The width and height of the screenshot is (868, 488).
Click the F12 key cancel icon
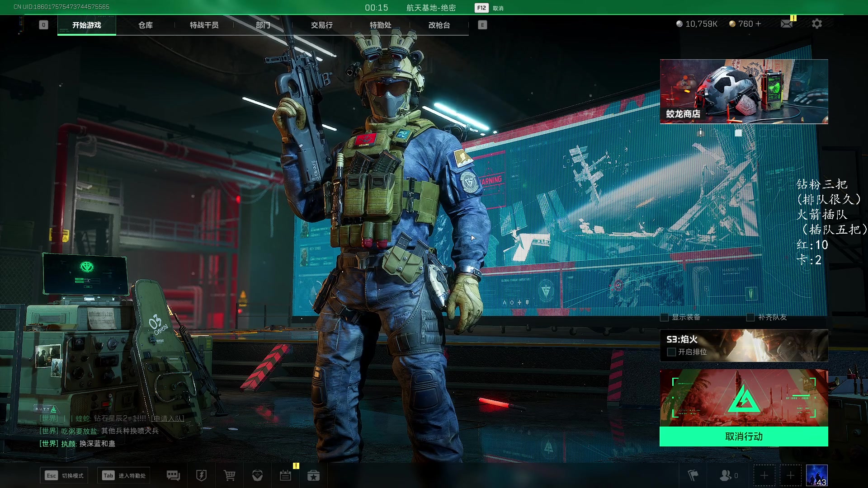point(481,8)
